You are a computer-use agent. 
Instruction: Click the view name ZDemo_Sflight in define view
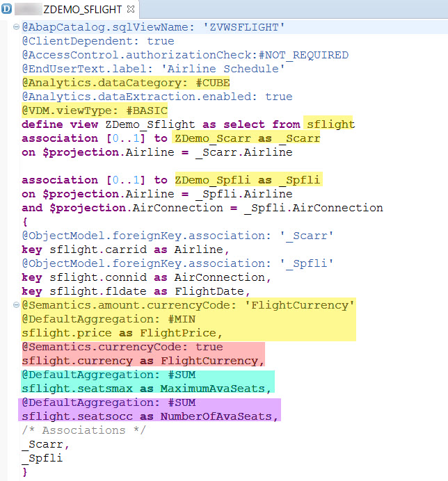pos(150,124)
